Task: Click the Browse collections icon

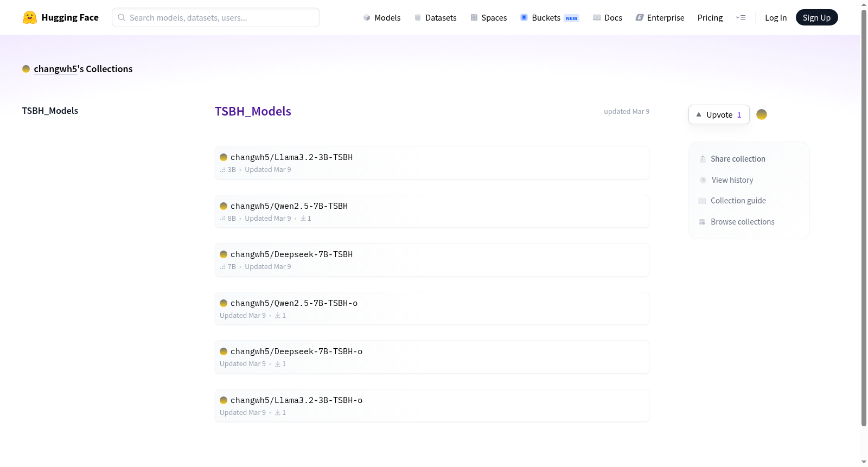Action: point(702,222)
